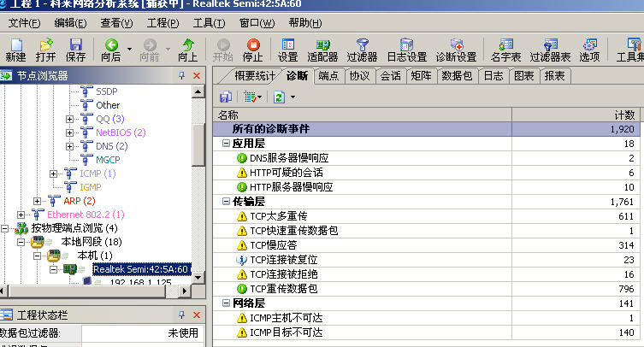This screenshot has height=347, width=644.
Task: Click node browser horizontal scroll right arrow
Action: tap(185, 291)
